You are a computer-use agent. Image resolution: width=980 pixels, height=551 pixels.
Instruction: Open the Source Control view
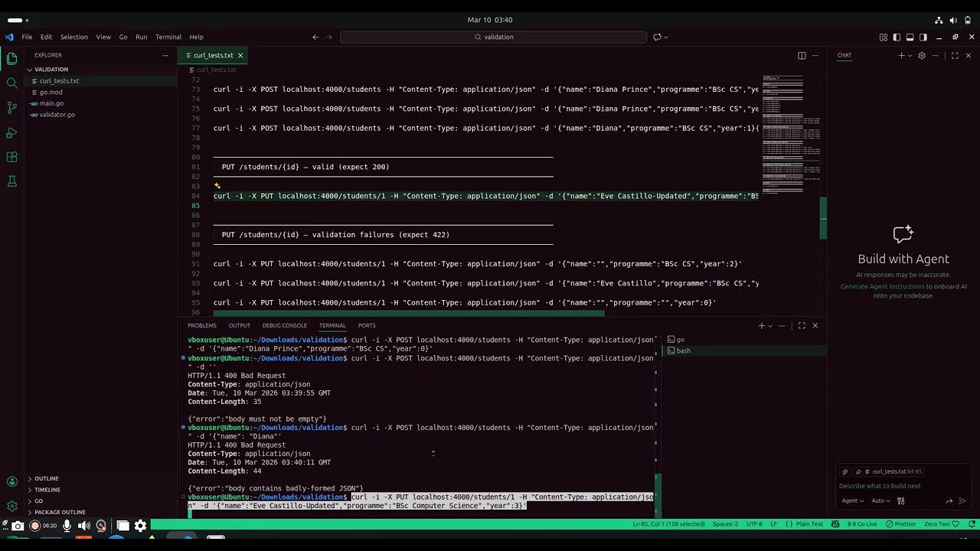coord(11,107)
